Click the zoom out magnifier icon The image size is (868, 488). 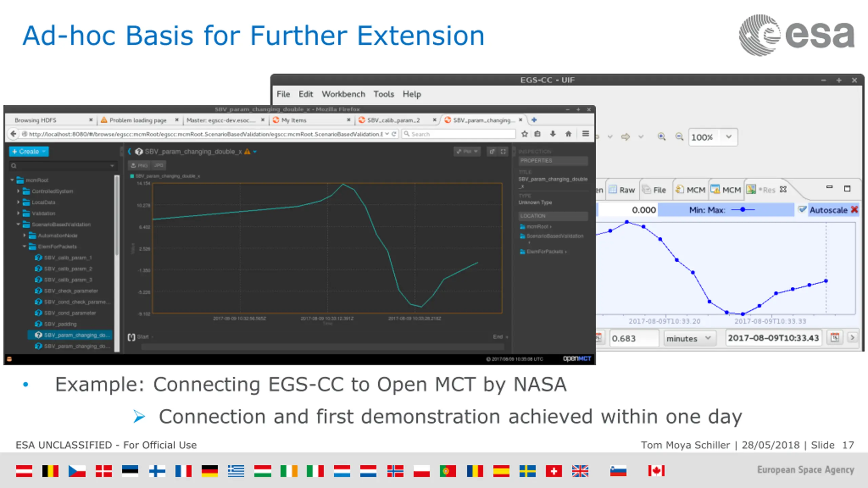(x=679, y=137)
